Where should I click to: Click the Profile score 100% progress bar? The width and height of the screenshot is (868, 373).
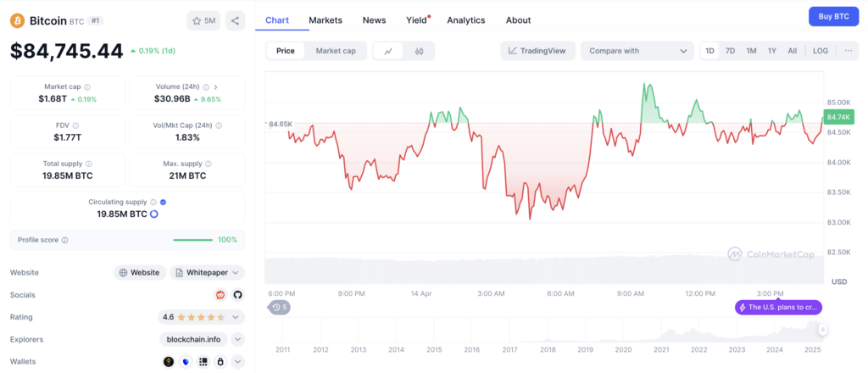[192, 240]
